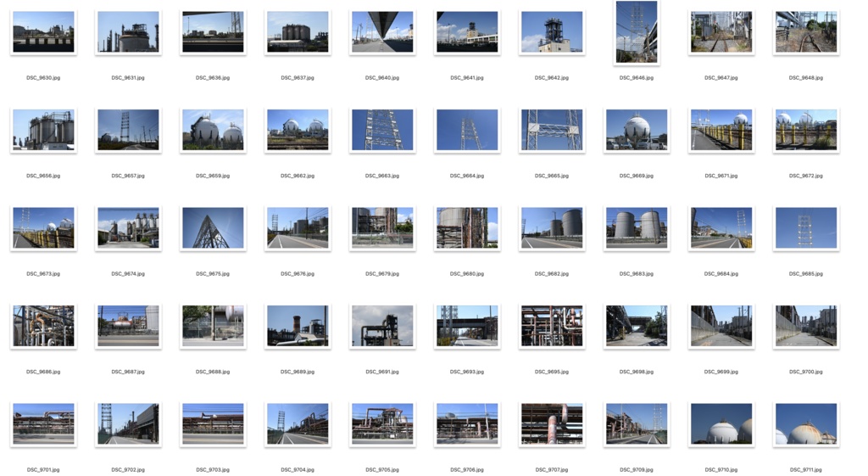
Task: Select the DSC_9702.jpg photo thumbnail
Action: pyautogui.click(x=128, y=424)
